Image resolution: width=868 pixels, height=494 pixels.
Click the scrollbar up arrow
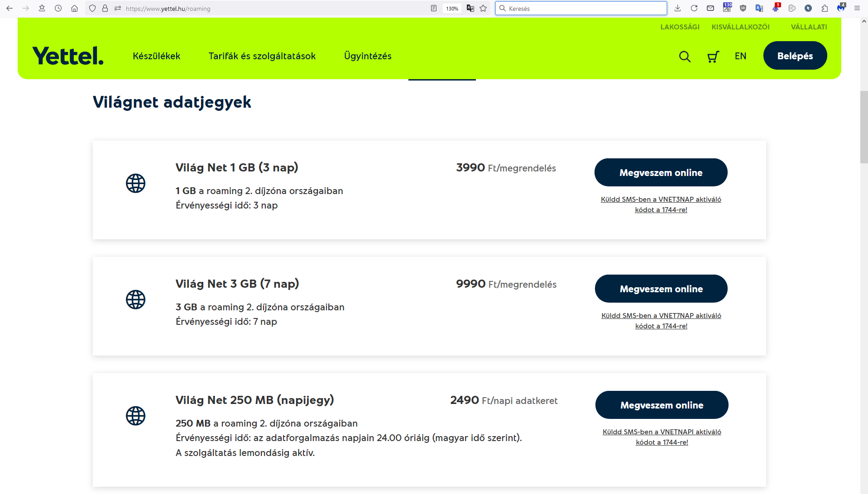pyautogui.click(x=864, y=22)
